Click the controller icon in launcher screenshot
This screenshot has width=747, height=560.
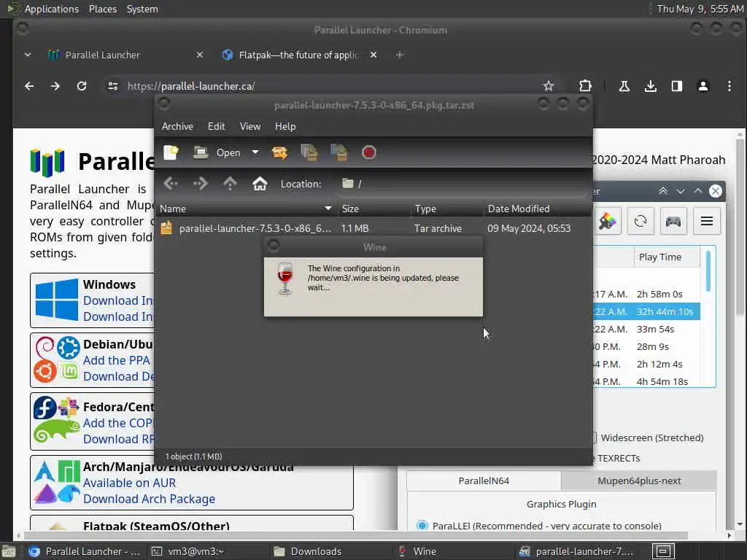(x=673, y=221)
